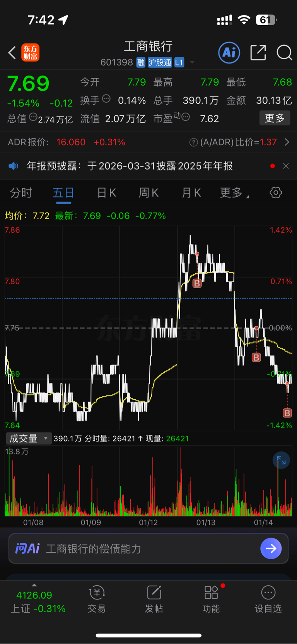Select the 五日 tab
Screen dimensions: 297x644
pyautogui.click(x=63, y=192)
